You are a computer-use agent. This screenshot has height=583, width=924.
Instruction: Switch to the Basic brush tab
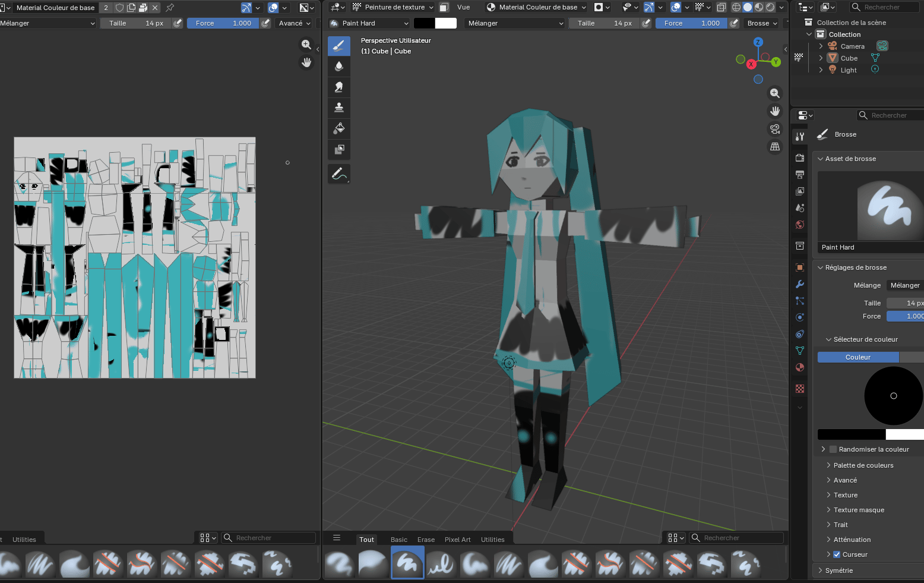(399, 540)
